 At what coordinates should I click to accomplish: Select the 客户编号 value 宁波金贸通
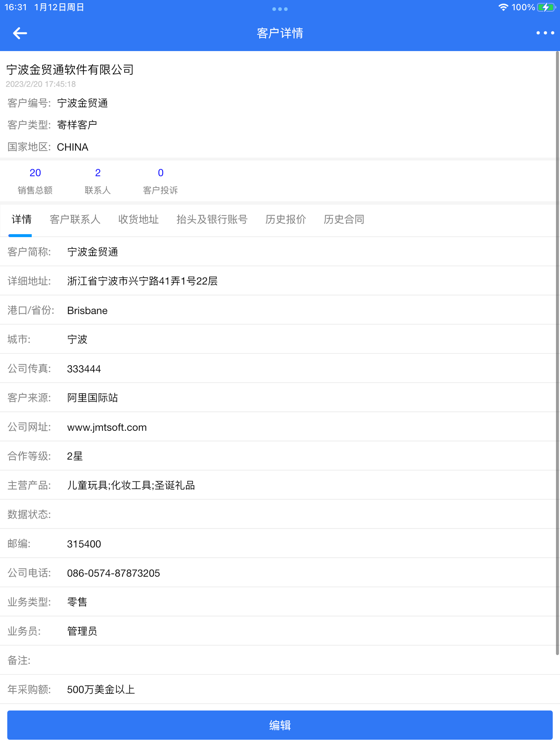coord(82,103)
